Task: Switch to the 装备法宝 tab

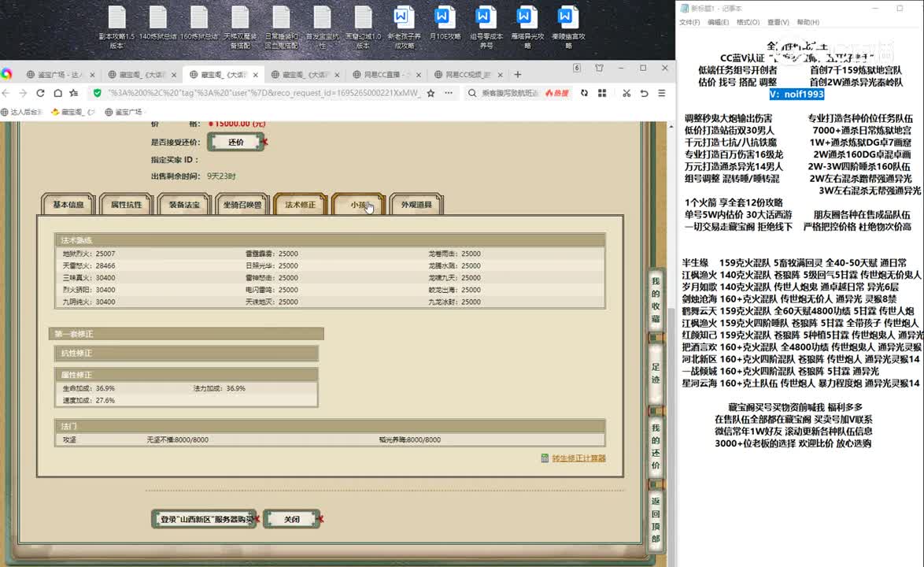Action: tap(184, 205)
